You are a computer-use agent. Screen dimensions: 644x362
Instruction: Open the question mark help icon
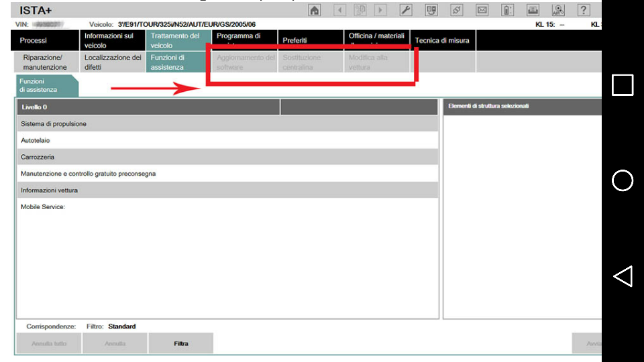point(584,10)
